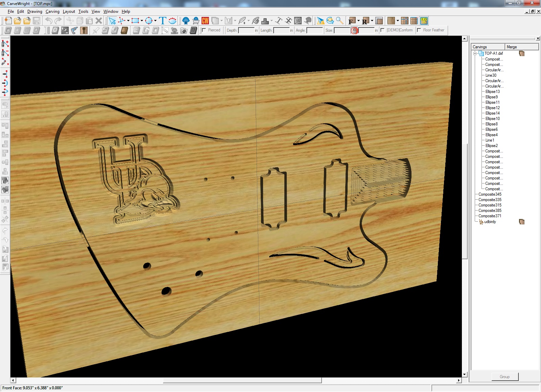
Task: Toggle the Floor Feather checkbox
Action: click(x=419, y=30)
